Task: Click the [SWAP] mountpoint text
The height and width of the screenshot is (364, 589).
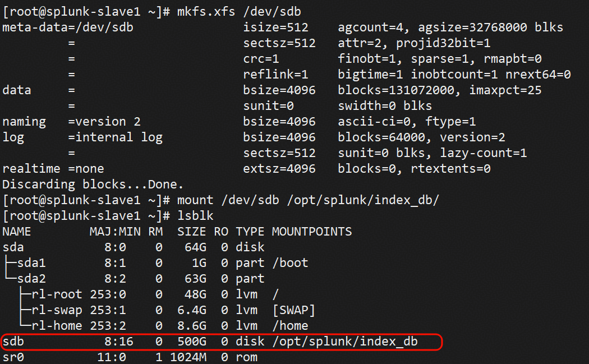Action: click(294, 310)
